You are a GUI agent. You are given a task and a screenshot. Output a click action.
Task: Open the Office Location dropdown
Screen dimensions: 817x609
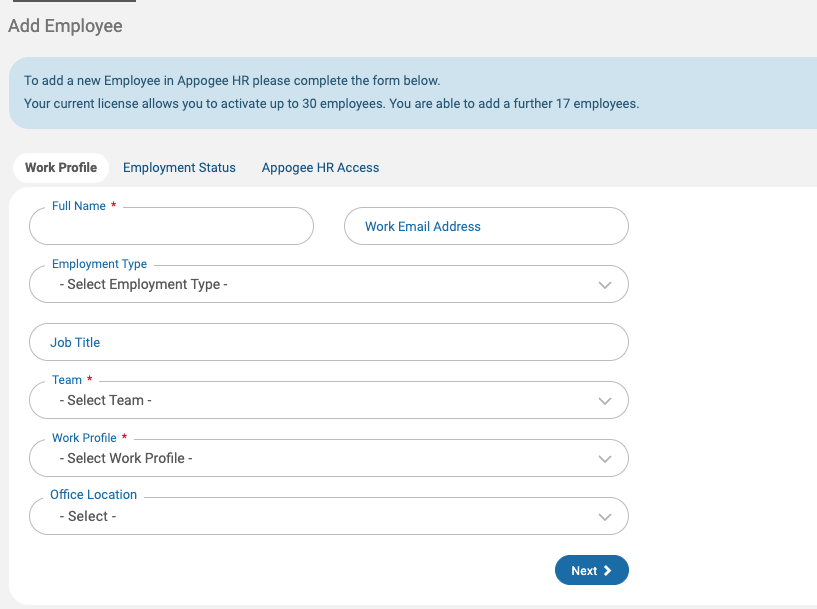tap(328, 516)
